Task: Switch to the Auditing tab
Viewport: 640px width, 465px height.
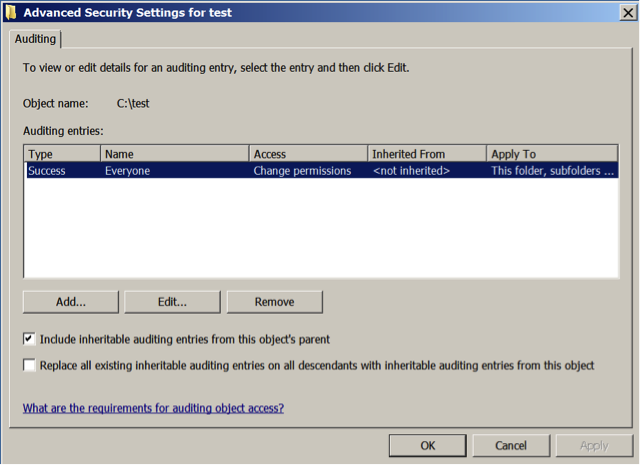Action: [x=36, y=39]
